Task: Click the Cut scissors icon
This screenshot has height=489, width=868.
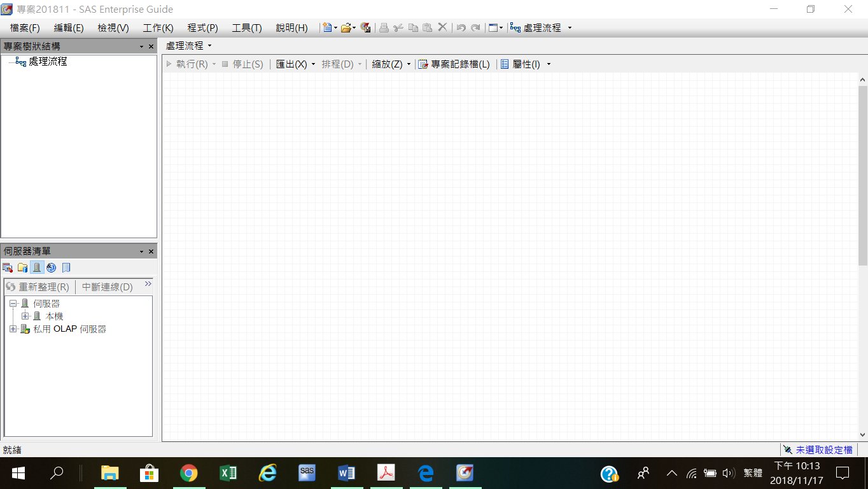Action: coord(398,28)
